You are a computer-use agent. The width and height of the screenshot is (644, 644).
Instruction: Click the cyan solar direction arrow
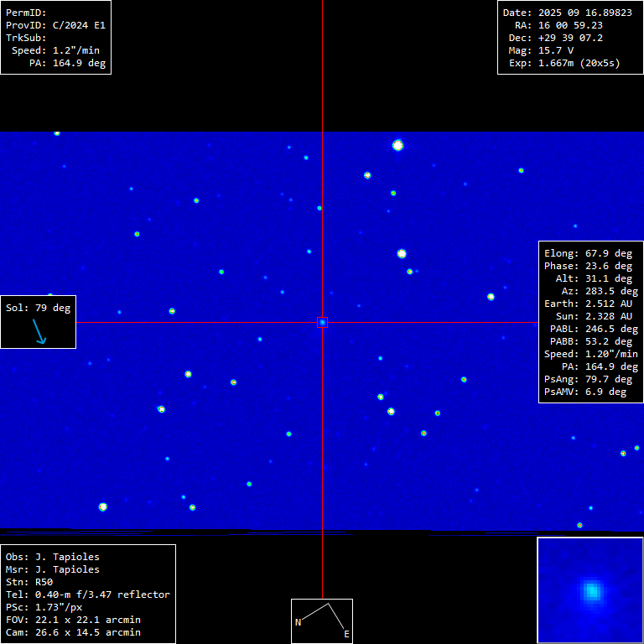pos(39,332)
